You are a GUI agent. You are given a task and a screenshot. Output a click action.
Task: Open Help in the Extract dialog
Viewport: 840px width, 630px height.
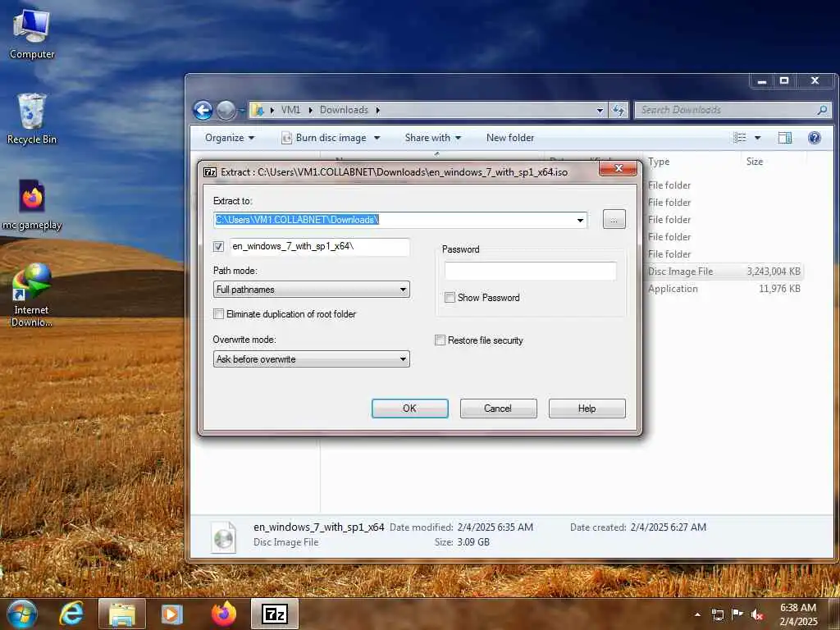click(x=587, y=409)
